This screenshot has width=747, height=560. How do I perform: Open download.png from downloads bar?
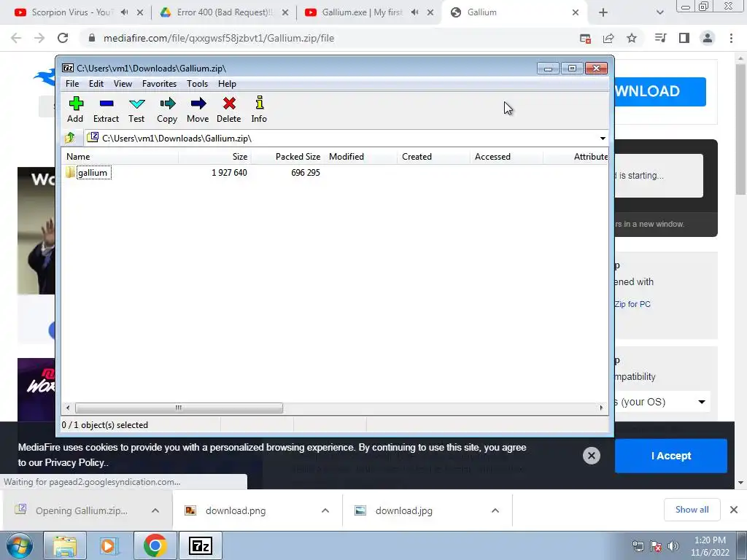tap(236, 510)
